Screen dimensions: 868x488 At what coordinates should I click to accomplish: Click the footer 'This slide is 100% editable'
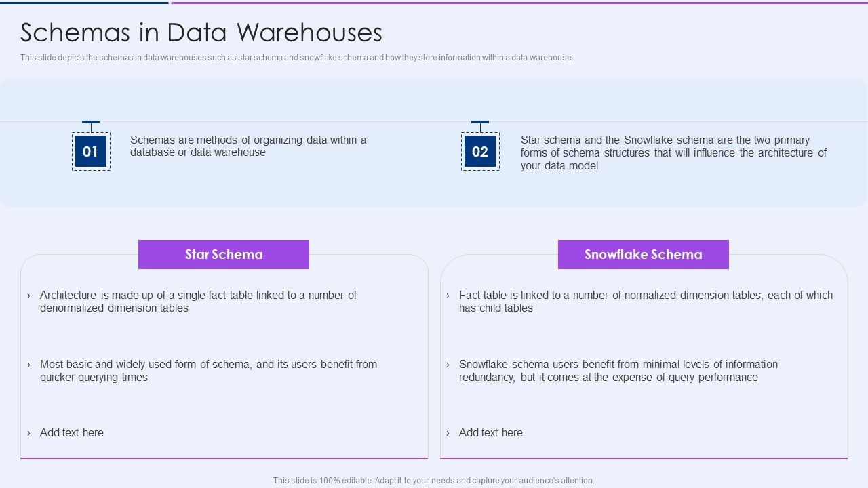tap(434, 481)
